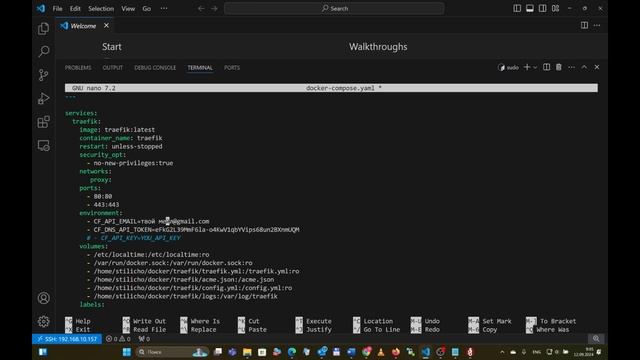Open the Source Control view

coord(44,75)
